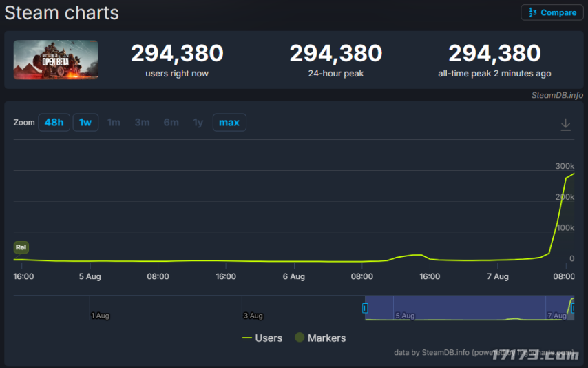Click the SteamDB.info watermark link

pos(556,95)
